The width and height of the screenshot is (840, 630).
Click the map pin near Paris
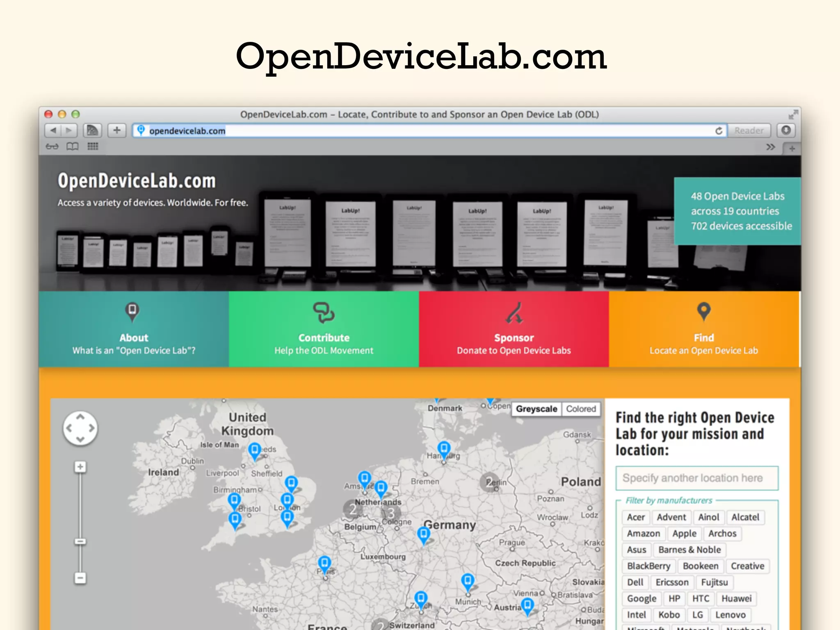tap(324, 565)
